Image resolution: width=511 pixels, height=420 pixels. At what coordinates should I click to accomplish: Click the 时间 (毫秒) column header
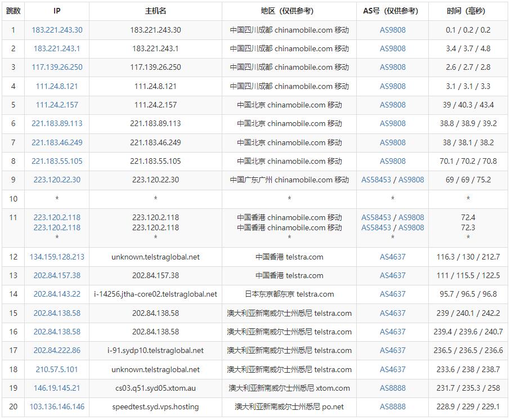[x=468, y=11]
